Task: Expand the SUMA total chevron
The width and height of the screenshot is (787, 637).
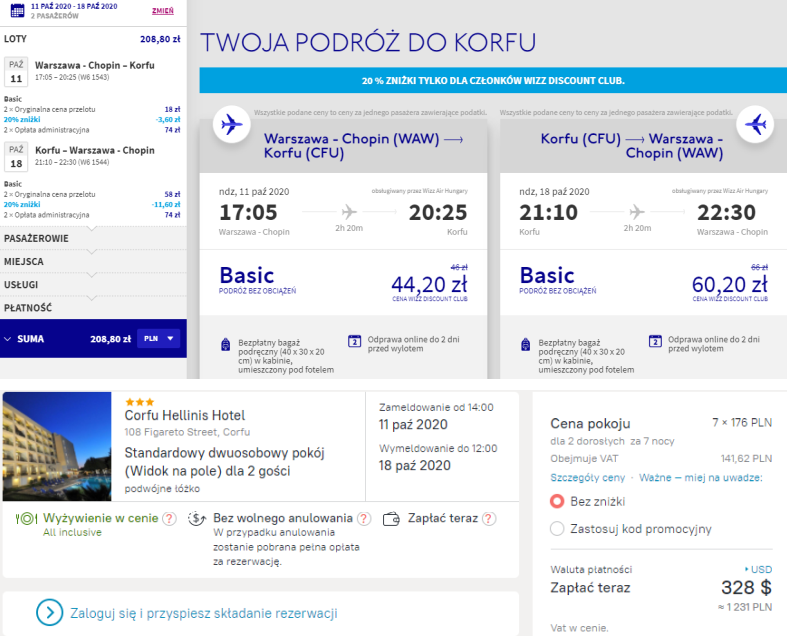Action: click(x=8, y=339)
